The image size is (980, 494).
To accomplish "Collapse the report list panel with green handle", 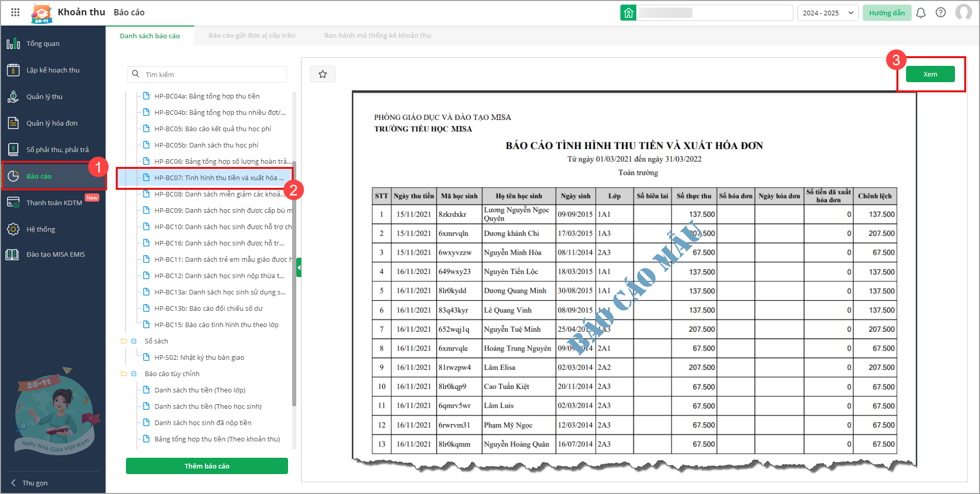I will 299,267.
